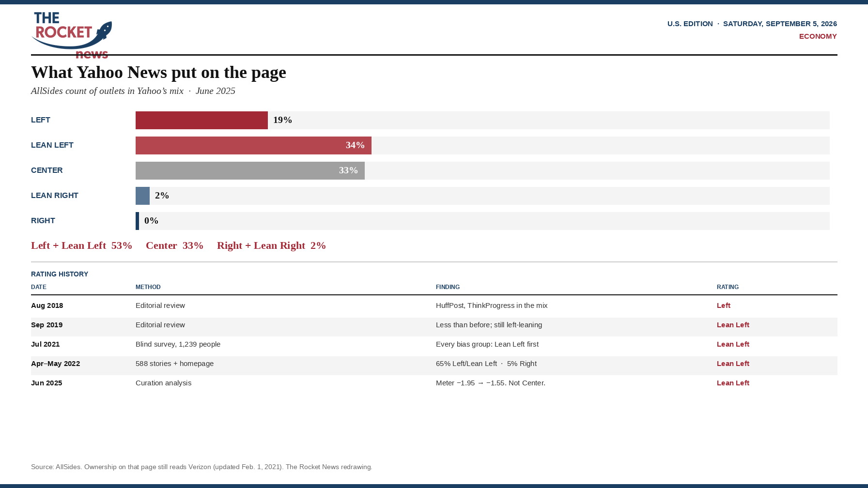The width and height of the screenshot is (868, 488).
Task: Click the blue LEAN RIGHT bar
Action: coord(142,196)
